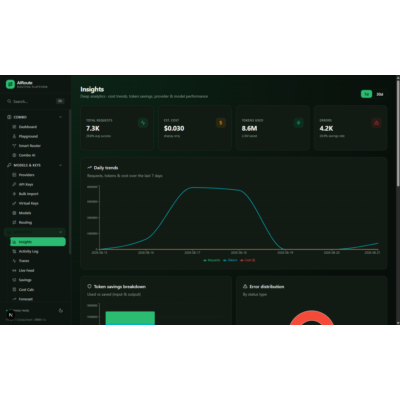Screen dimensions: 400x400
Task: Click the Tokens Used green icon
Action: (299, 123)
